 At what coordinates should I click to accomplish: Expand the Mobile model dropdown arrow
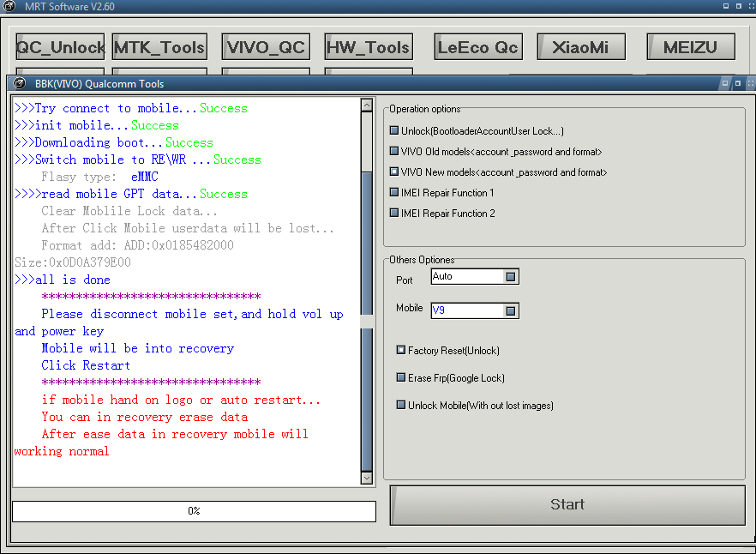pos(511,310)
